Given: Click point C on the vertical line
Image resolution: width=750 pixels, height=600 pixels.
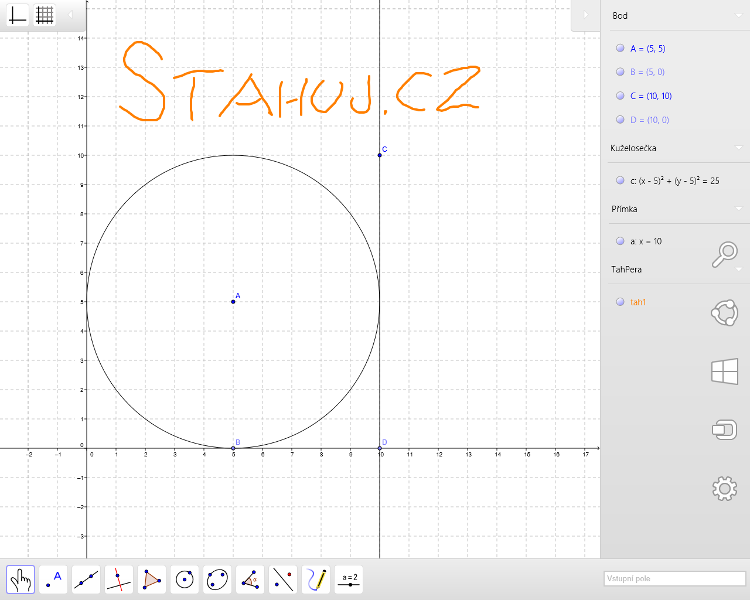Looking at the screenshot, I should click(380, 155).
